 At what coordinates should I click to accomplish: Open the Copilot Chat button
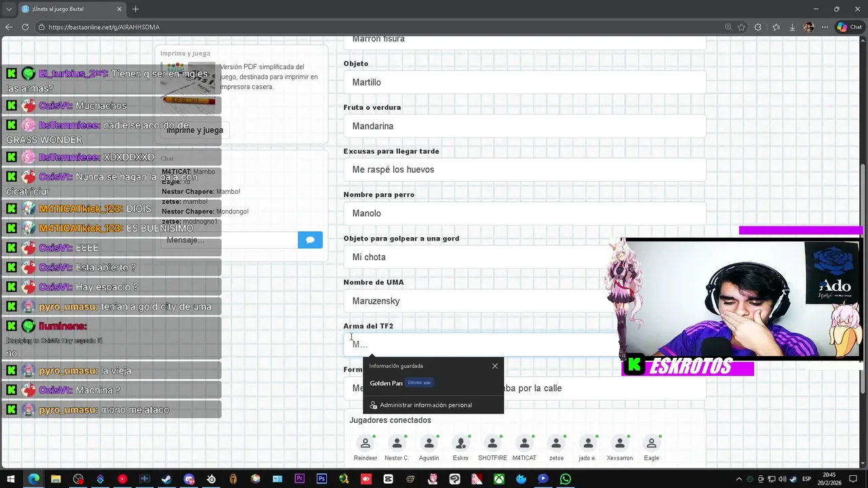point(849,27)
